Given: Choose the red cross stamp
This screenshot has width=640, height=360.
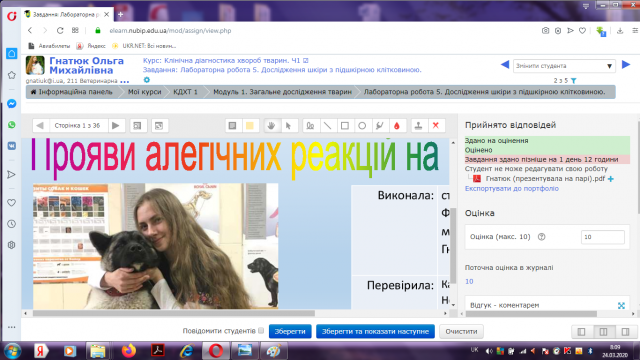Looking at the screenshot, I should [436, 126].
